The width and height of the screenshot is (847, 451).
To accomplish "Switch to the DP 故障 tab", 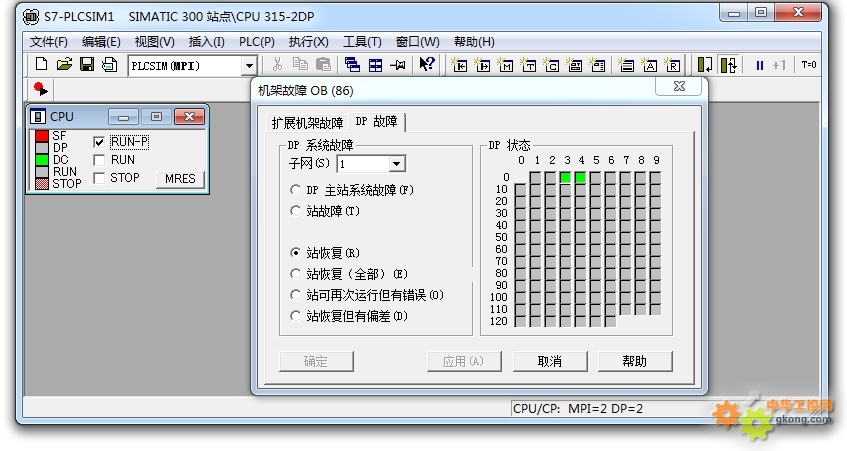I will pyautogui.click(x=377, y=122).
